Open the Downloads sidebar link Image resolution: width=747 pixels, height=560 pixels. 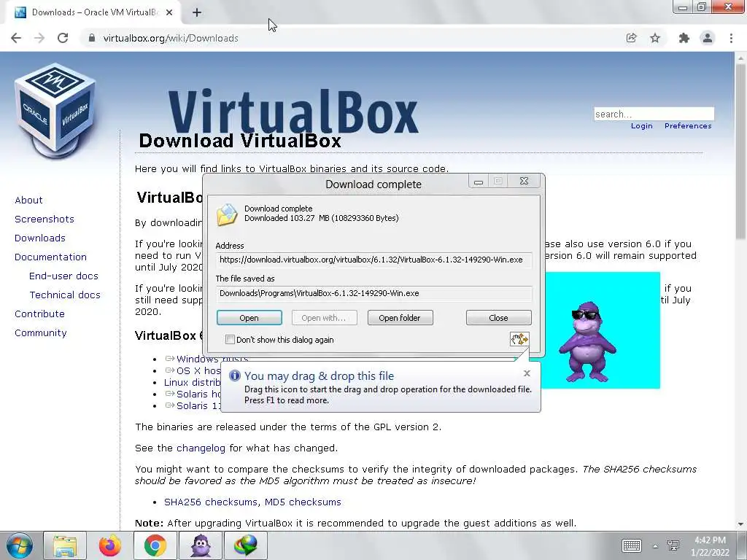point(40,238)
